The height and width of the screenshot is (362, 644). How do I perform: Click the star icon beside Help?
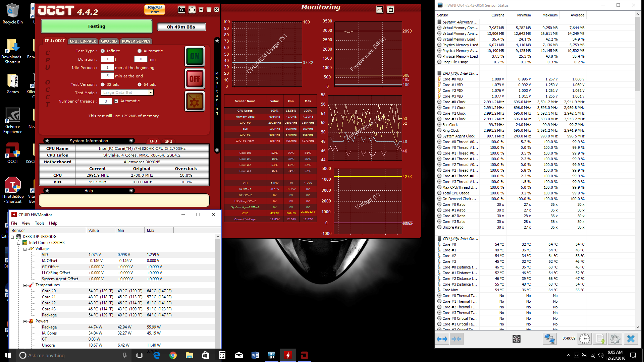pyautogui.click(x=47, y=191)
